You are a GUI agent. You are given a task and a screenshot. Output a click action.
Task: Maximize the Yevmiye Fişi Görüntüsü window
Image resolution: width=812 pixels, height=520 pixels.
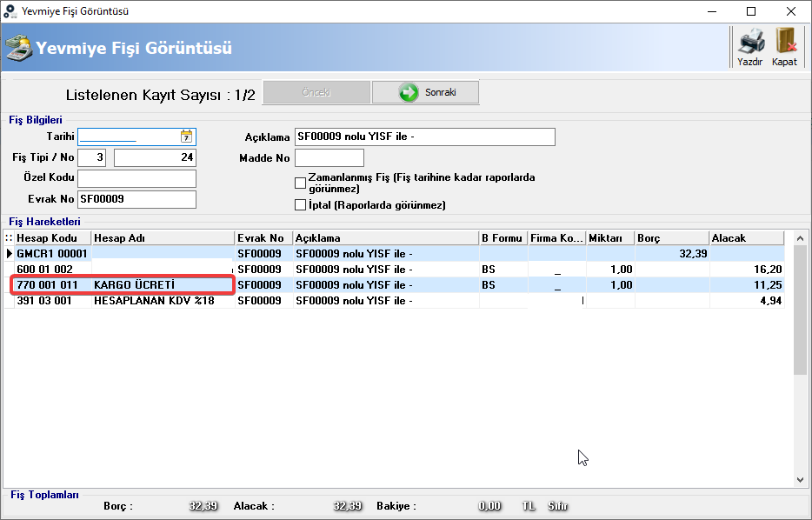point(751,11)
